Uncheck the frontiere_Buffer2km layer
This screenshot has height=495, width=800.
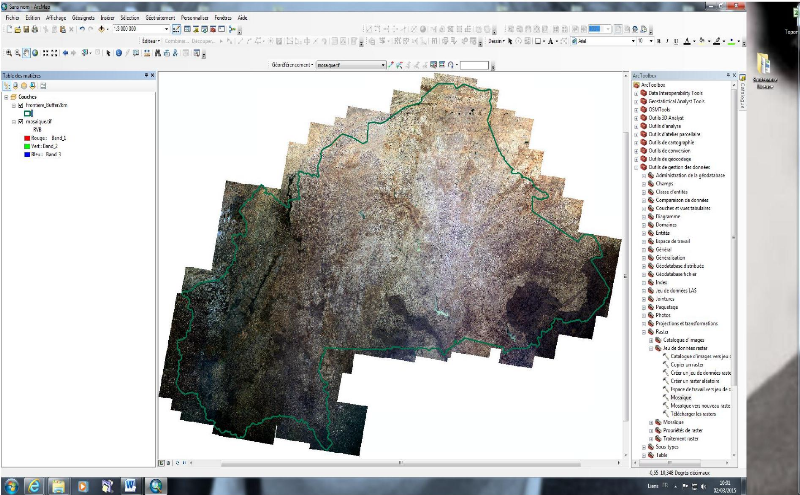[x=20, y=104]
